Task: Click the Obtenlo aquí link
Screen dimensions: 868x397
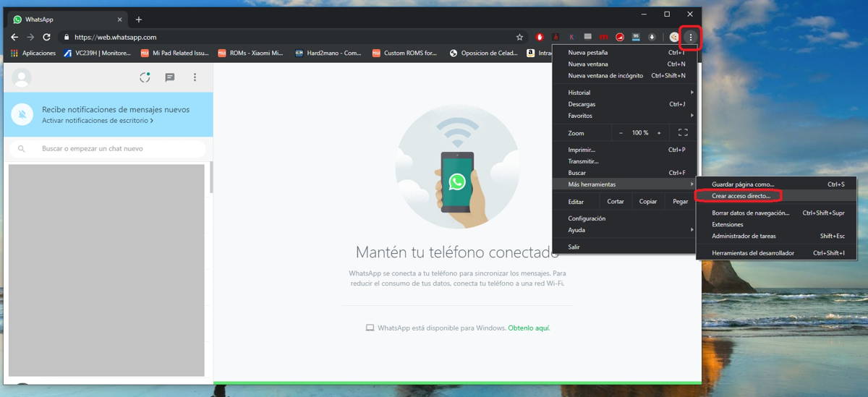Action: (529, 328)
